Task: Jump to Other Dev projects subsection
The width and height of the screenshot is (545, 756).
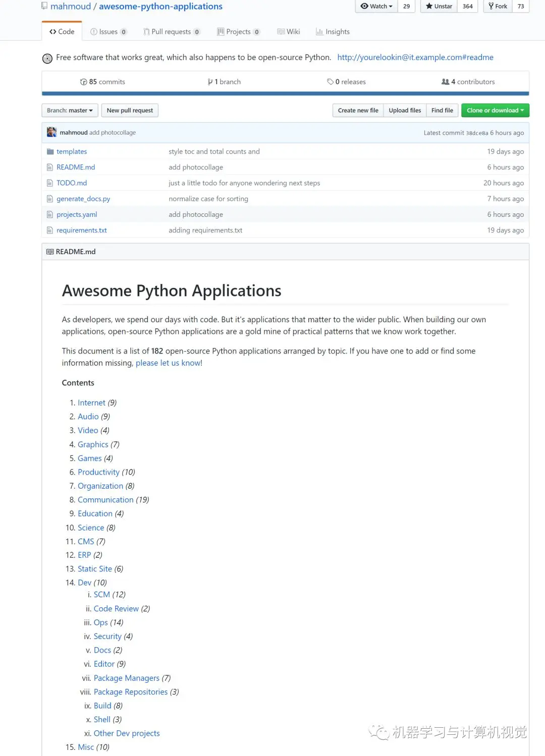Action: tap(127, 733)
